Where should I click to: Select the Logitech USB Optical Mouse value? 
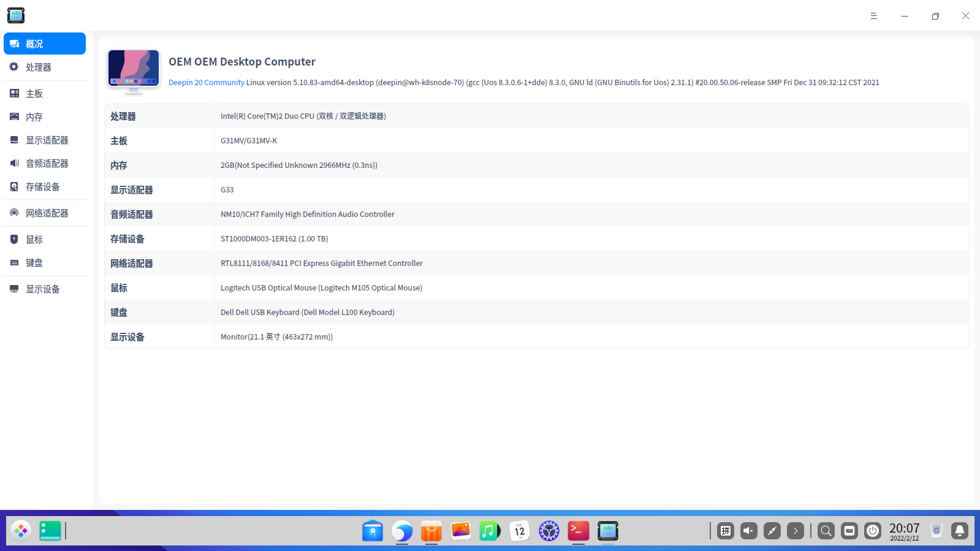tap(322, 288)
